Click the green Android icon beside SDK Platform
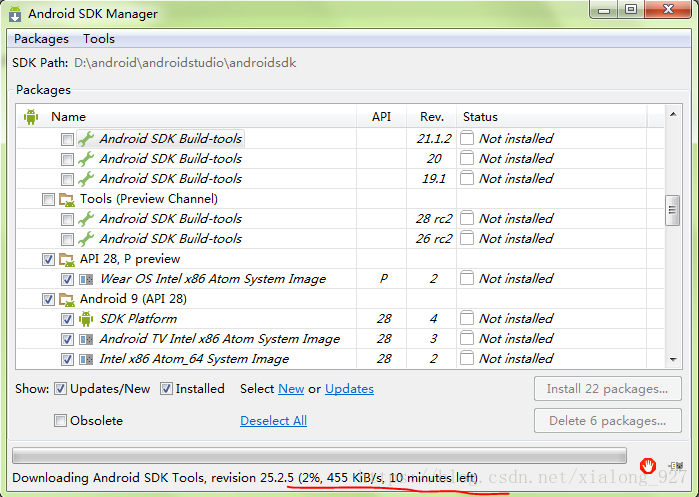Image resolution: width=699 pixels, height=497 pixels. [86, 319]
